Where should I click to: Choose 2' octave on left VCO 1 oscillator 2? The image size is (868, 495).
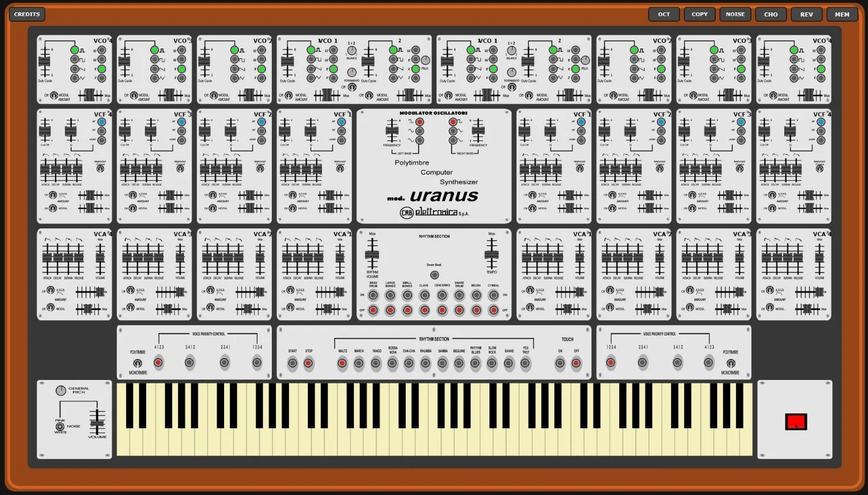pyautogui.click(x=415, y=78)
